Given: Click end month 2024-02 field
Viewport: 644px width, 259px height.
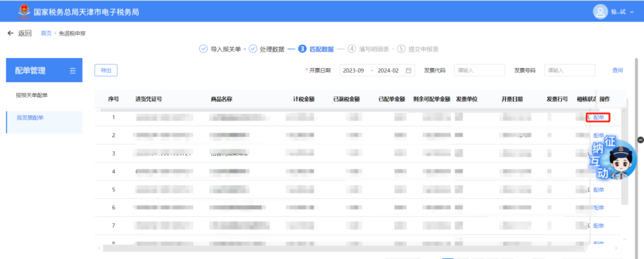Looking at the screenshot, I should 388,70.
